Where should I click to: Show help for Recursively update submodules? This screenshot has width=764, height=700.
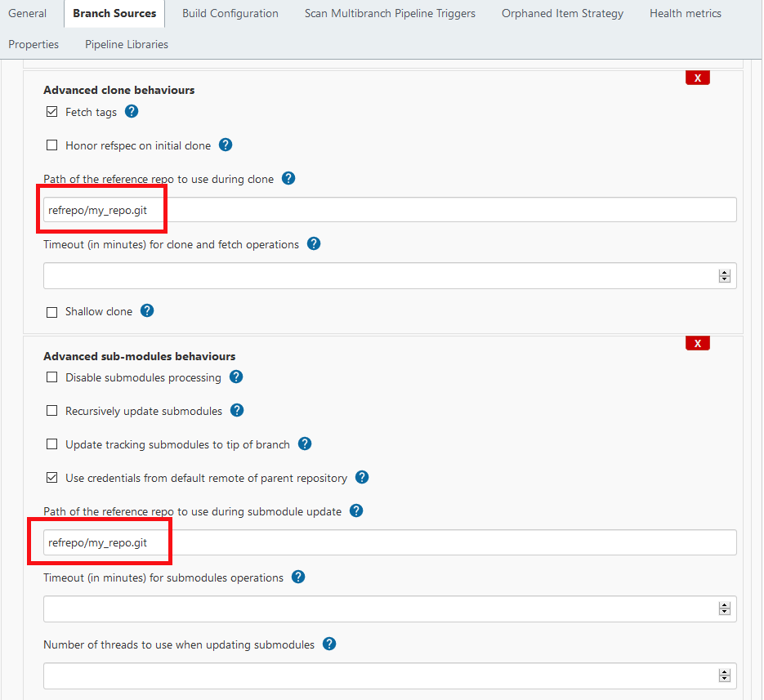click(237, 411)
